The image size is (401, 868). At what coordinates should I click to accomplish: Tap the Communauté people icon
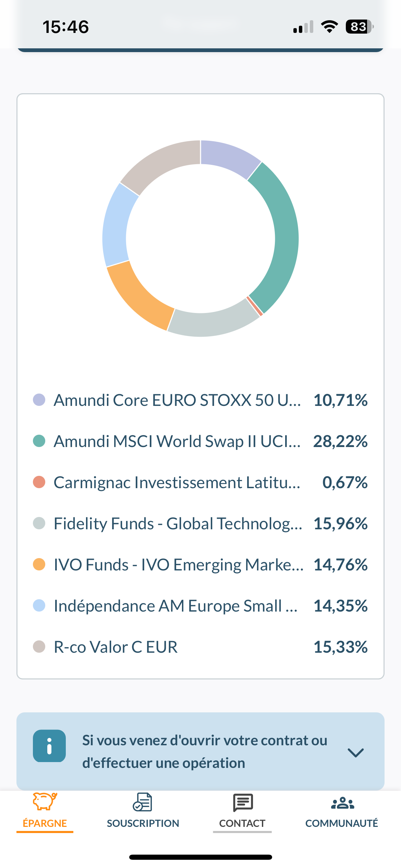342,803
